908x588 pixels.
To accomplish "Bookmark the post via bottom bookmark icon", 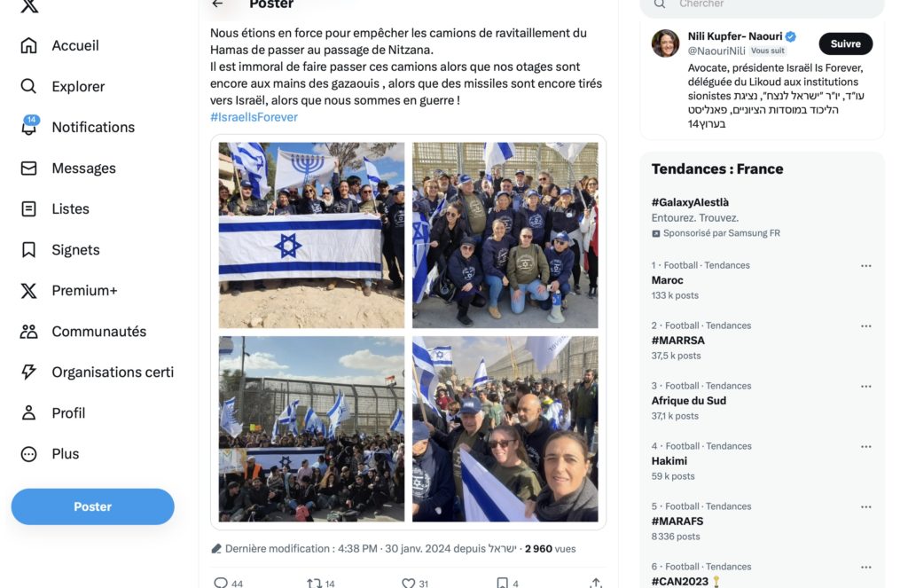I will [503, 583].
